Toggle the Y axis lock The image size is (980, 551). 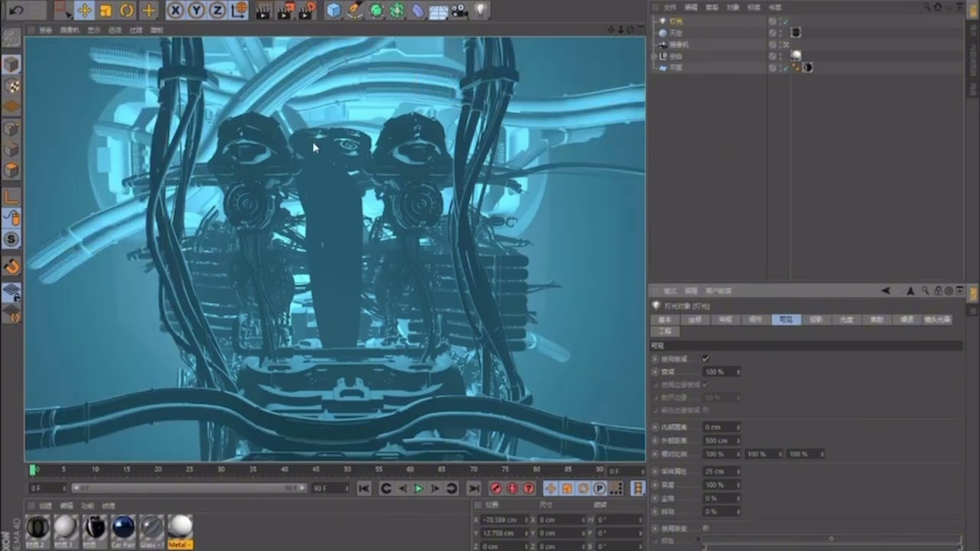click(x=197, y=11)
